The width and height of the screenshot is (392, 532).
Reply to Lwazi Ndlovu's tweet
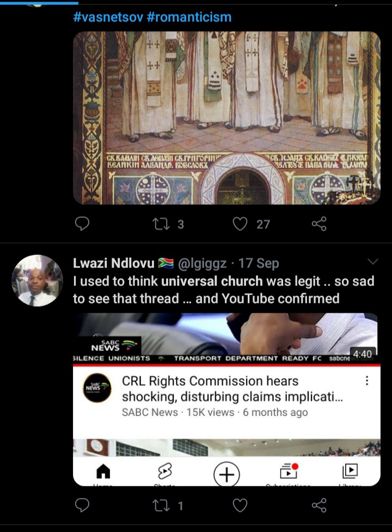click(x=82, y=505)
